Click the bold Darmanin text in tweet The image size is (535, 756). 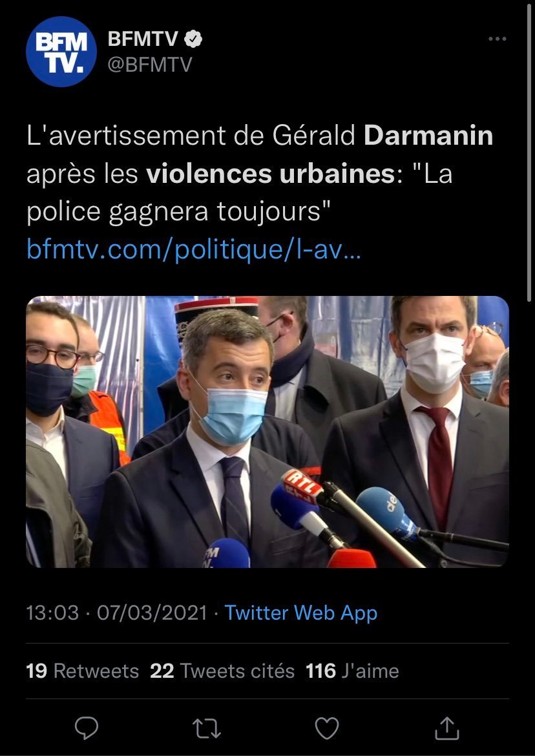(428, 136)
